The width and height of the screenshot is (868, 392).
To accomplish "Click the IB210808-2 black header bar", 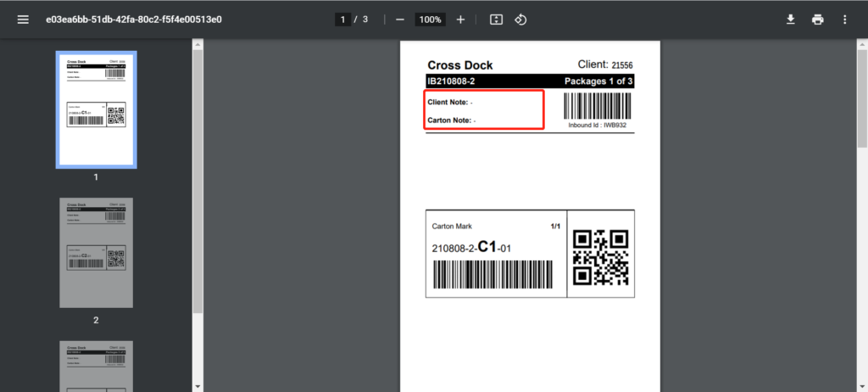I will [x=530, y=81].
